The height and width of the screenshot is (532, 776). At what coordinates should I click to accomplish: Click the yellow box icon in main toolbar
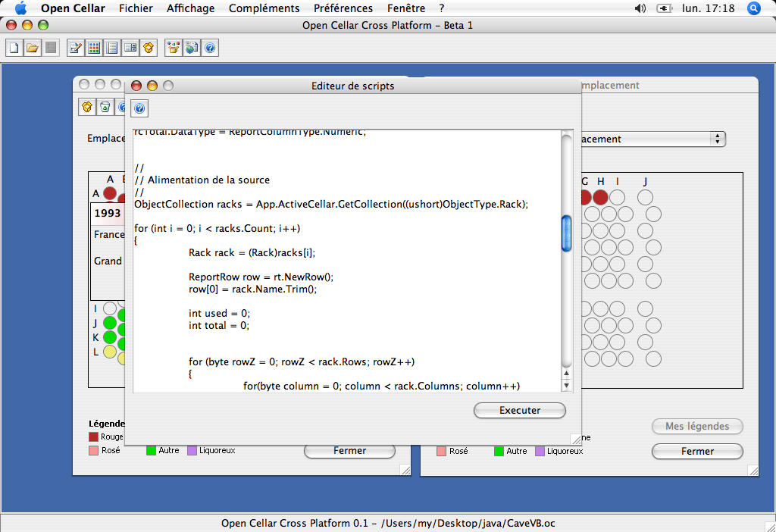tap(149, 48)
